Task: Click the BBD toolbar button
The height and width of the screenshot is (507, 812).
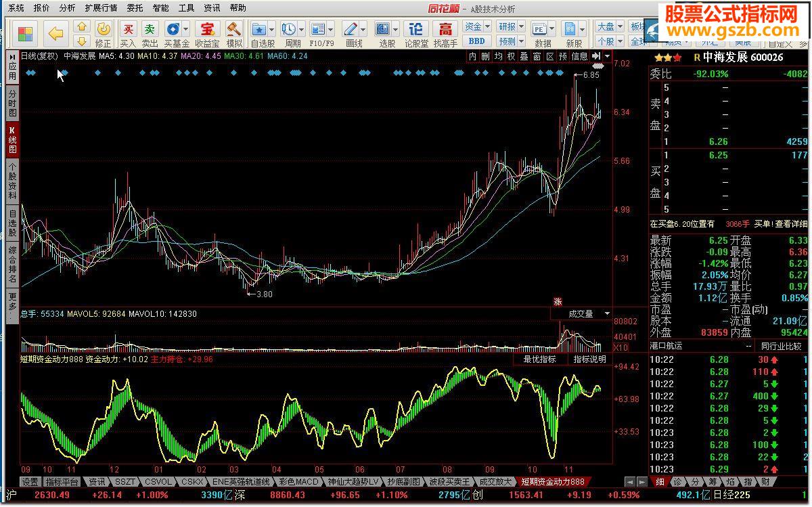Action: pyautogui.click(x=476, y=41)
